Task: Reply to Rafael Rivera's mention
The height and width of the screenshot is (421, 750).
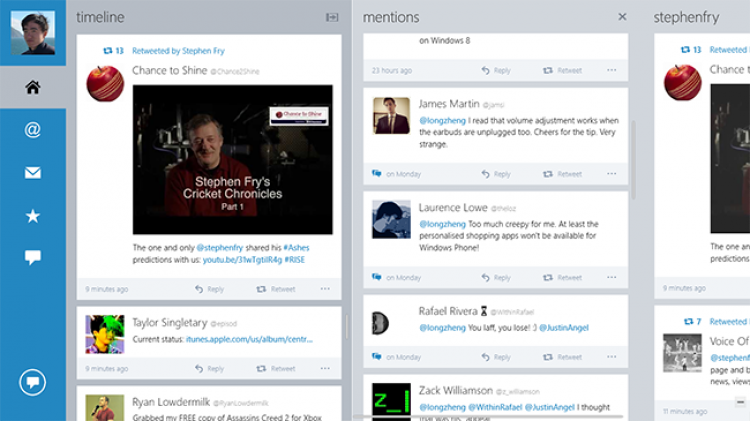Action: pos(496,357)
